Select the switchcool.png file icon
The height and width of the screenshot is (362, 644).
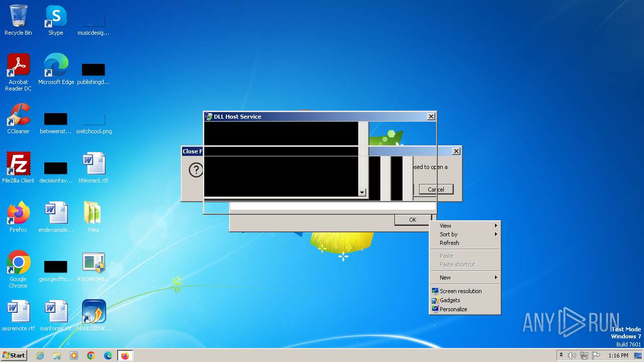tap(94, 123)
